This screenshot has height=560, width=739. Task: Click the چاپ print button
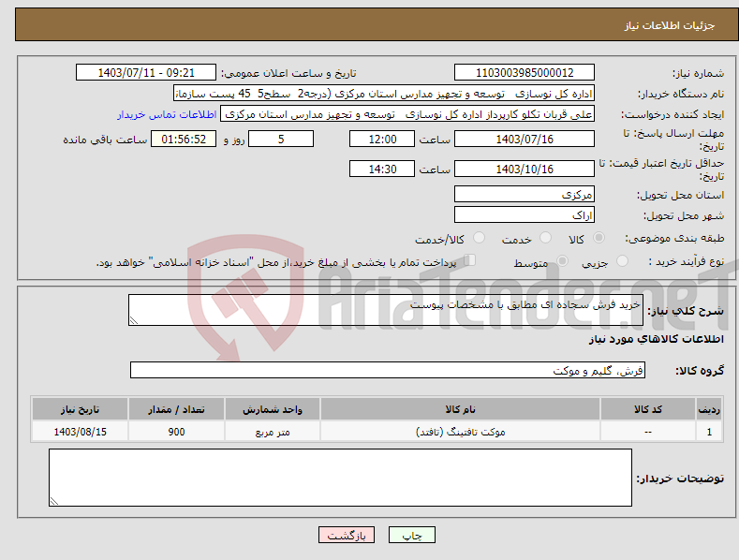coord(412,535)
